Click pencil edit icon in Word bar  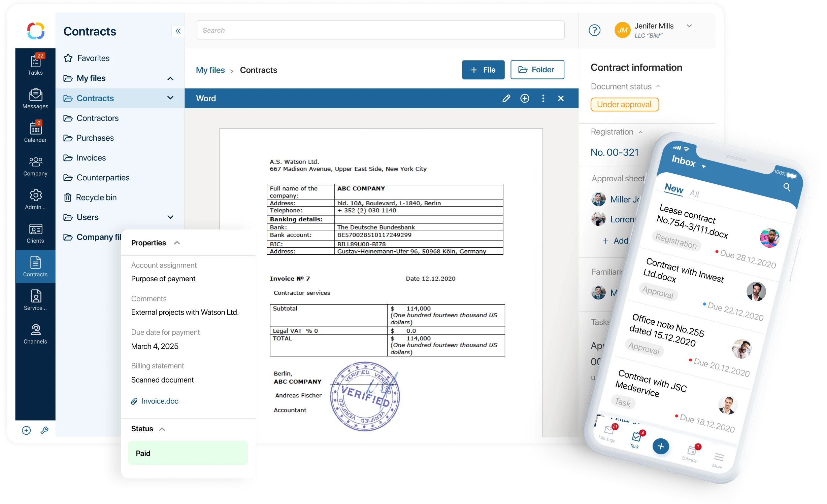[506, 98]
